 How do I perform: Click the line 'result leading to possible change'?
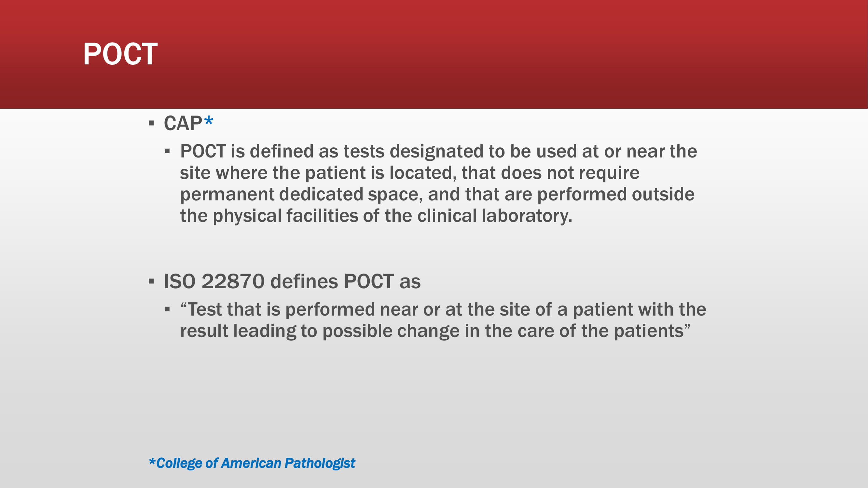435,331
